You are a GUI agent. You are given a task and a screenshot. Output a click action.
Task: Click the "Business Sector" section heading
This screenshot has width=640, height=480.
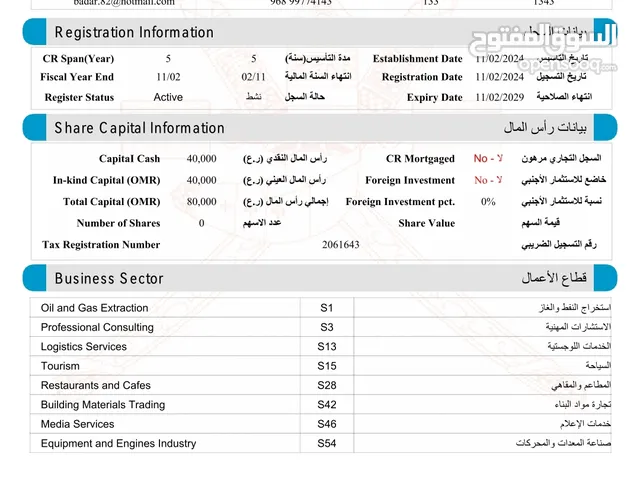coord(109,278)
